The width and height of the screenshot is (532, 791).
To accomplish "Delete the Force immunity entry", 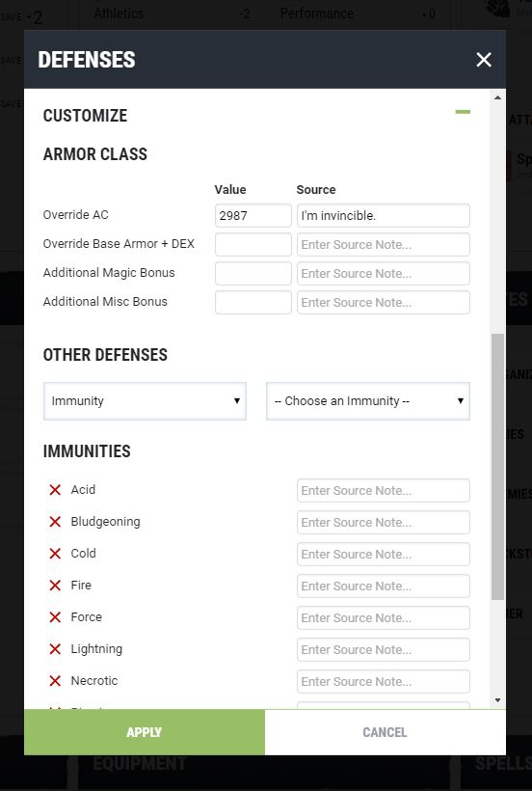I will (55, 617).
